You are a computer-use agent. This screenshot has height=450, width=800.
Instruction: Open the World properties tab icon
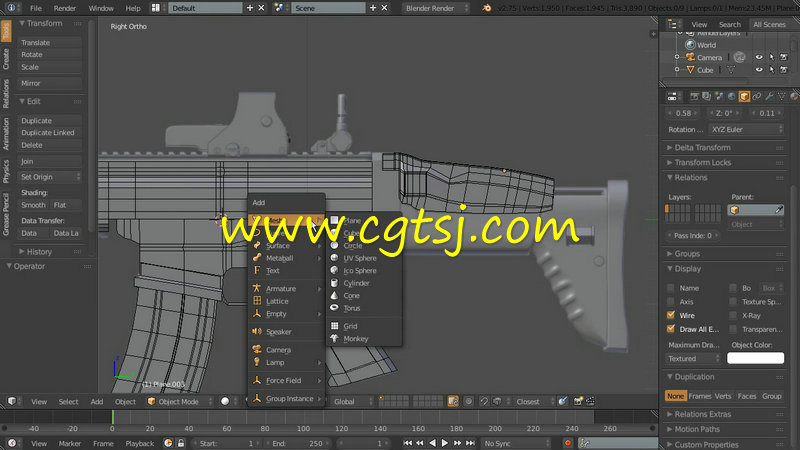pyautogui.click(x=732, y=96)
